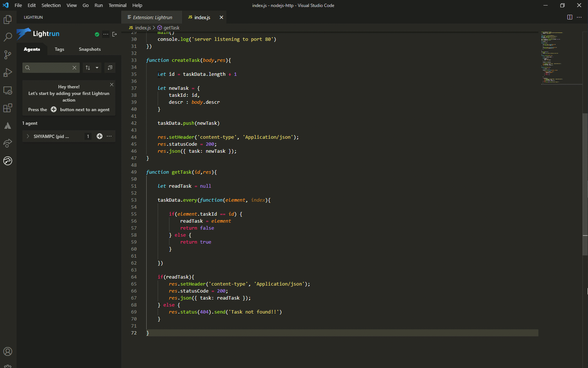588x368 pixels.
Task: Open the Extensions view
Action: tap(8, 108)
